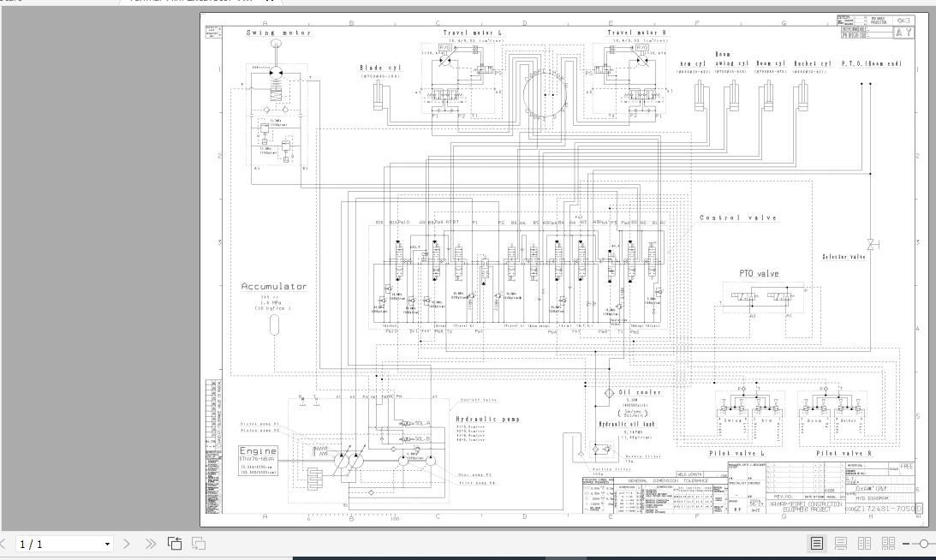Switch to two-page continuous view

pos(888,543)
